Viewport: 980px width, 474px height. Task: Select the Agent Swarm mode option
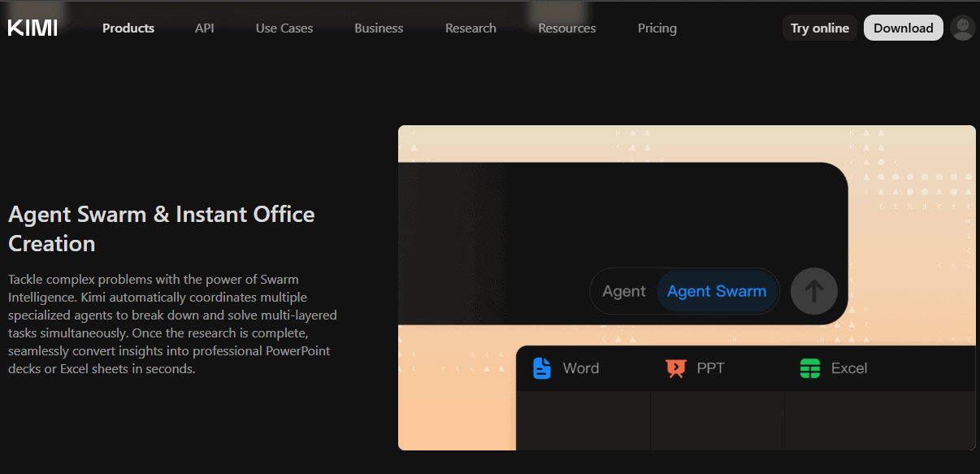pyautogui.click(x=717, y=291)
